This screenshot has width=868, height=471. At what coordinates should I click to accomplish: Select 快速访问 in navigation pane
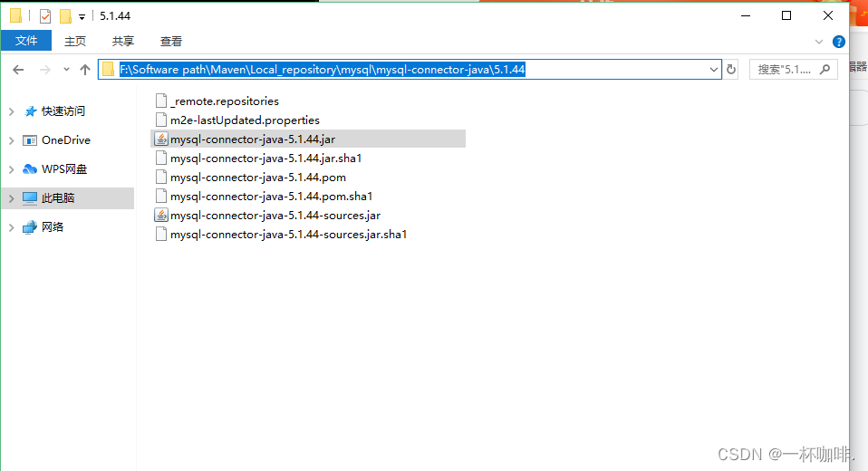tap(63, 111)
